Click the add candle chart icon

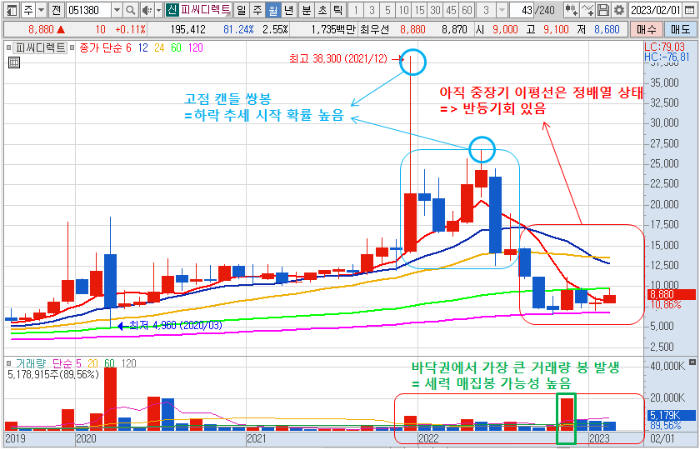pos(571,10)
